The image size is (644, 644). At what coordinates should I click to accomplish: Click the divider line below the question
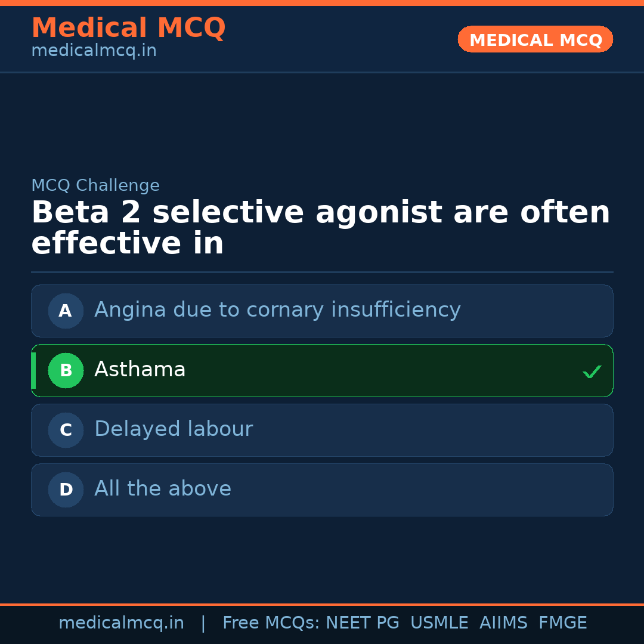tap(322, 272)
